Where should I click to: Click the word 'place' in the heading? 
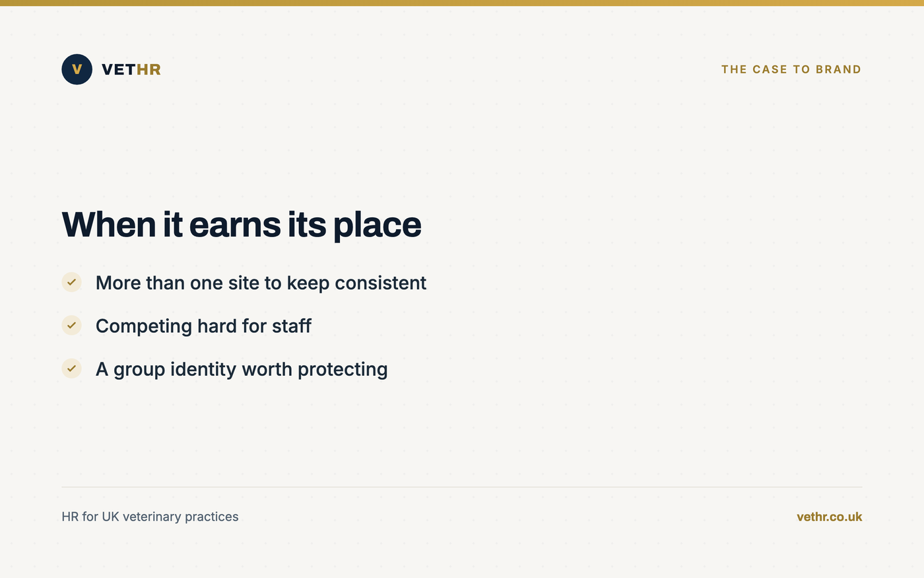377,225
